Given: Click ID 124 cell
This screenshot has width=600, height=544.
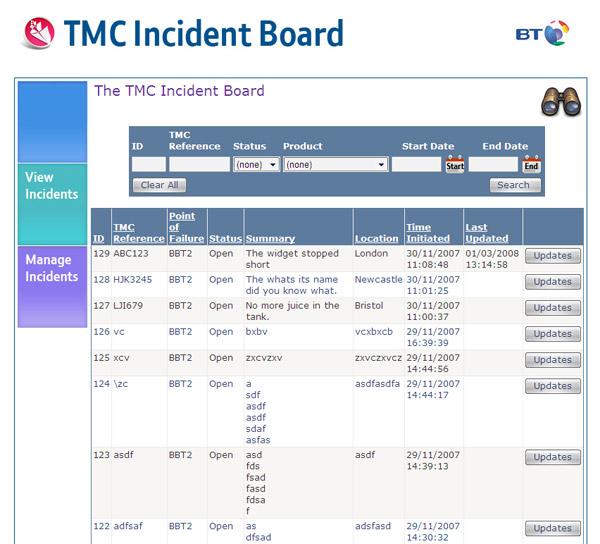Looking at the screenshot, I should [x=101, y=383].
